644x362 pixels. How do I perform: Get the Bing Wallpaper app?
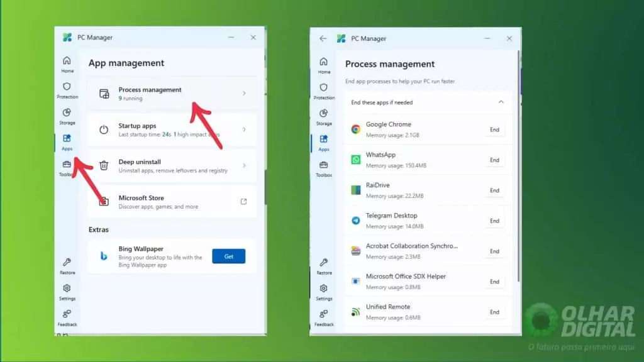[229, 256]
